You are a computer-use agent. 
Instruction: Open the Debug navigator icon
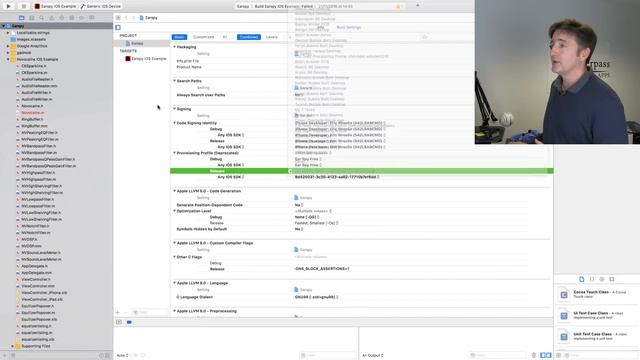pyautogui.click(x=72, y=18)
